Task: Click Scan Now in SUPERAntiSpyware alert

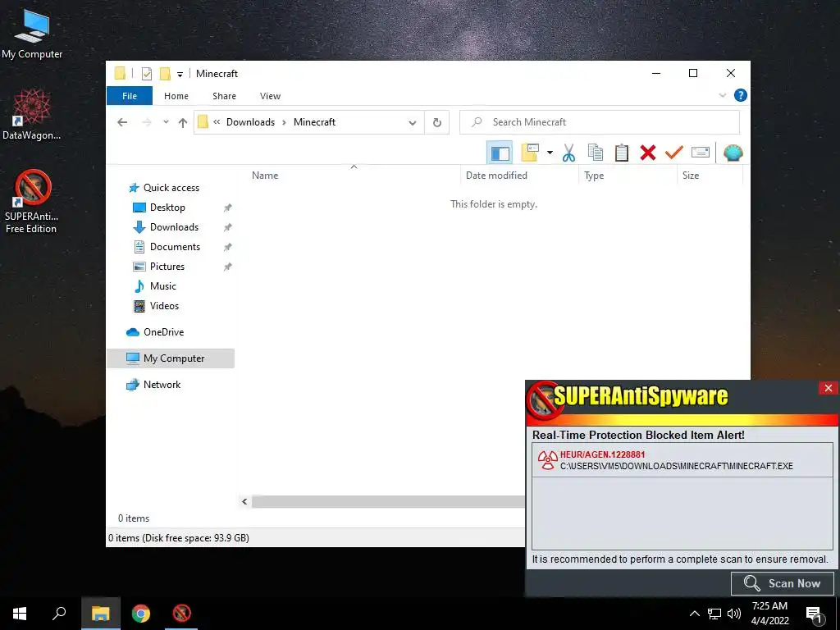Action: coord(783,583)
